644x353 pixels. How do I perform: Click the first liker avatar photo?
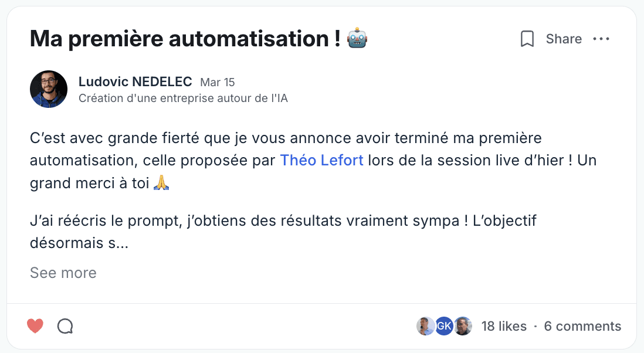coord(425,326)
